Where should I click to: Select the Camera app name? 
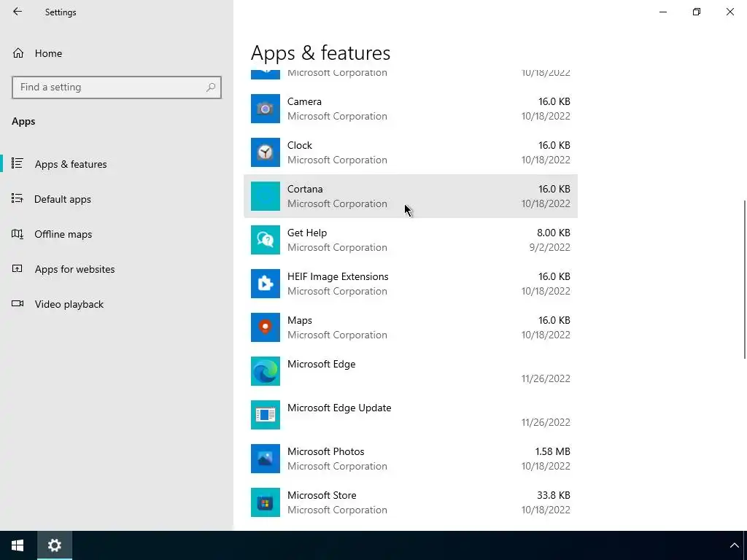point(304,101)
